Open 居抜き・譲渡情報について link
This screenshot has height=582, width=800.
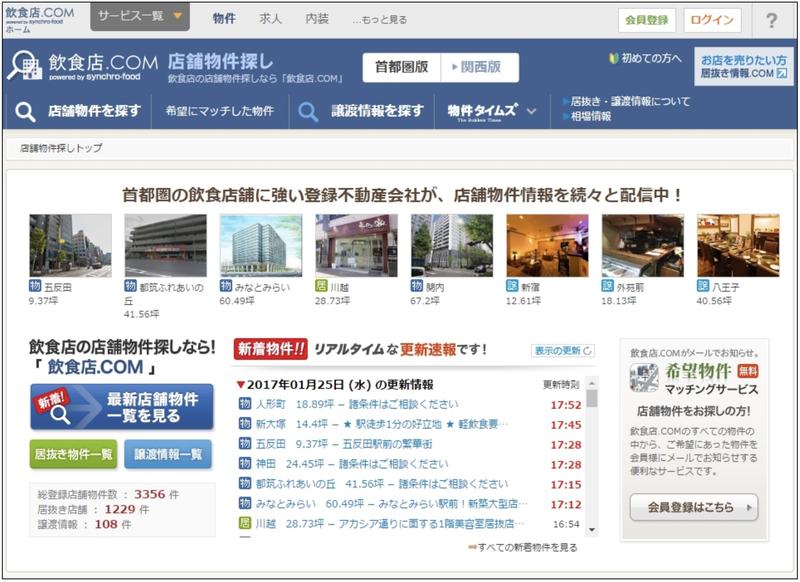pyautogui.click(x=630, y=102)
